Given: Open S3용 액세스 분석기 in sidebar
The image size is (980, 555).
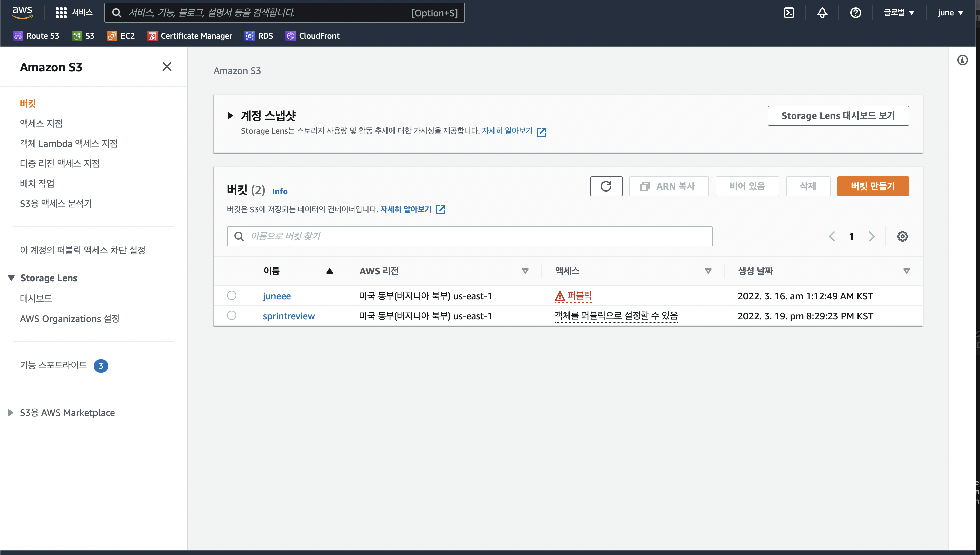Looking at the screenshot, I should coord(56,204).
